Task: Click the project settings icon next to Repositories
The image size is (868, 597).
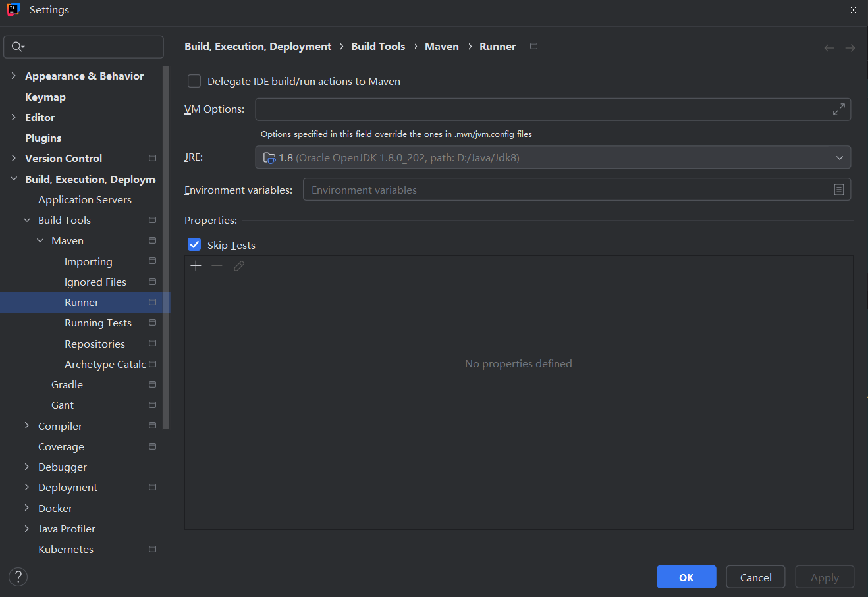Action: pos(153,344)
